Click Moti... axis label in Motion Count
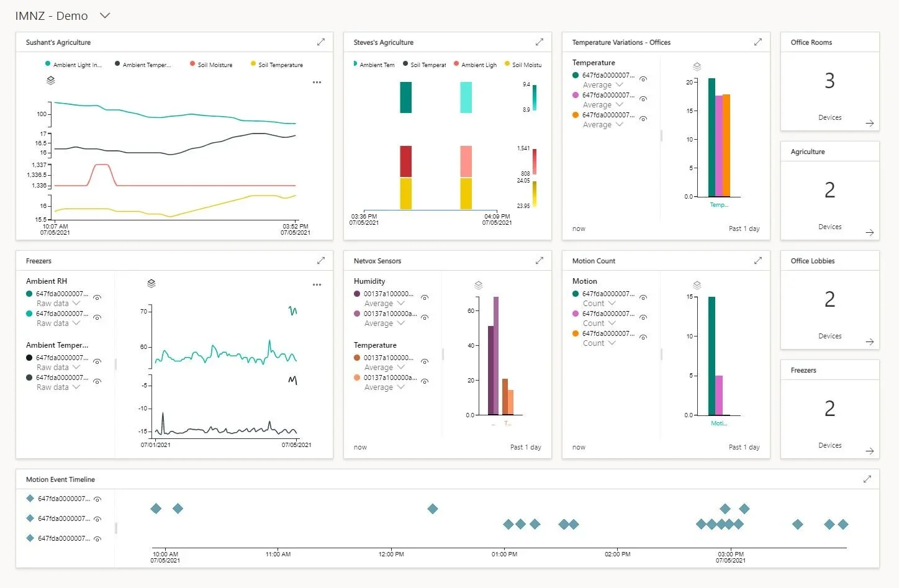This screenshot has height=588, width=899. click(x=719, y=423)
